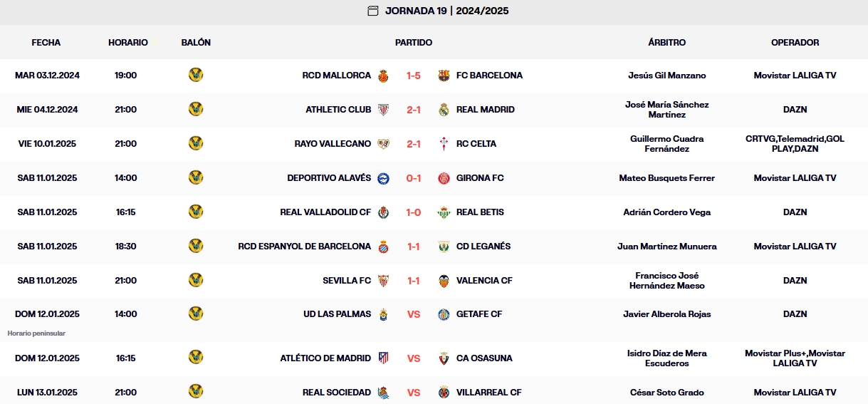Open the CA Osasuna team link
Screen dimensions: 868x404
tap(484, 358)
